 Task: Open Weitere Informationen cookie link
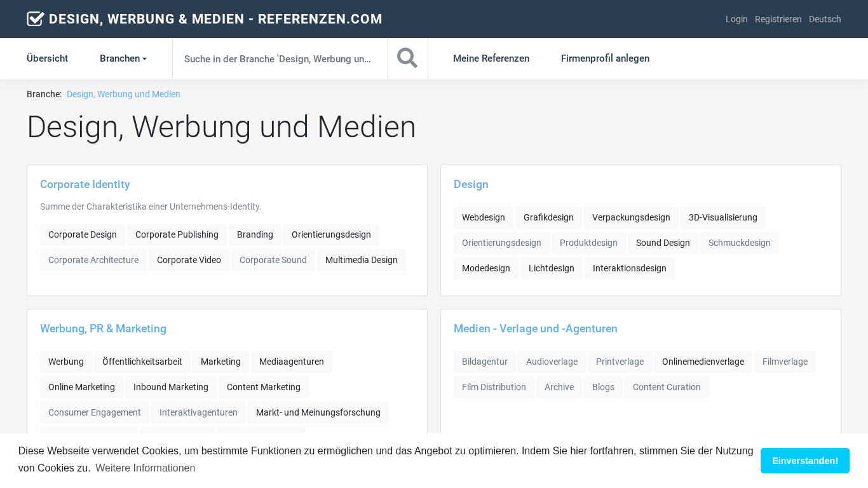[145, 468]
